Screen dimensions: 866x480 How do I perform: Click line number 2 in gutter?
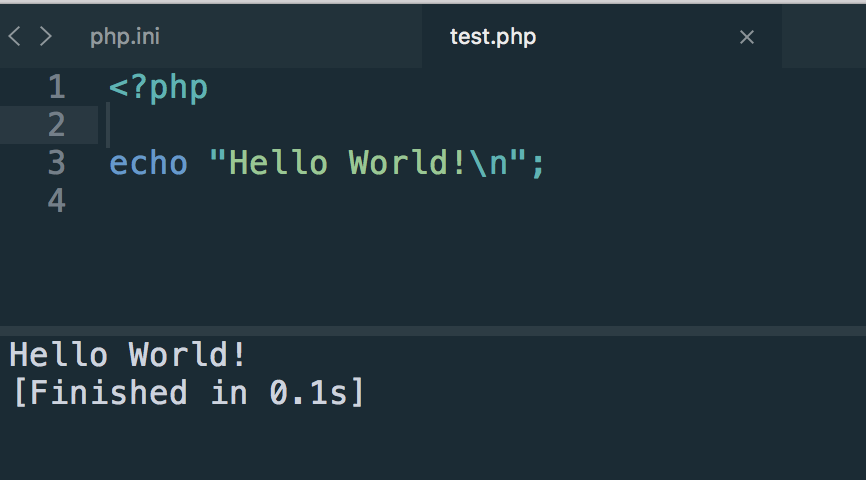[57, 125]
